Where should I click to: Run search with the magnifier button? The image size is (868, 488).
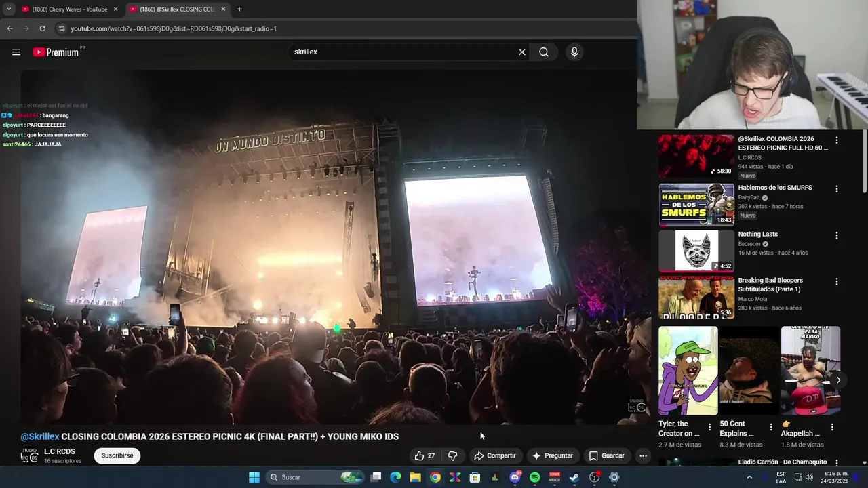[x=544, y=52]
